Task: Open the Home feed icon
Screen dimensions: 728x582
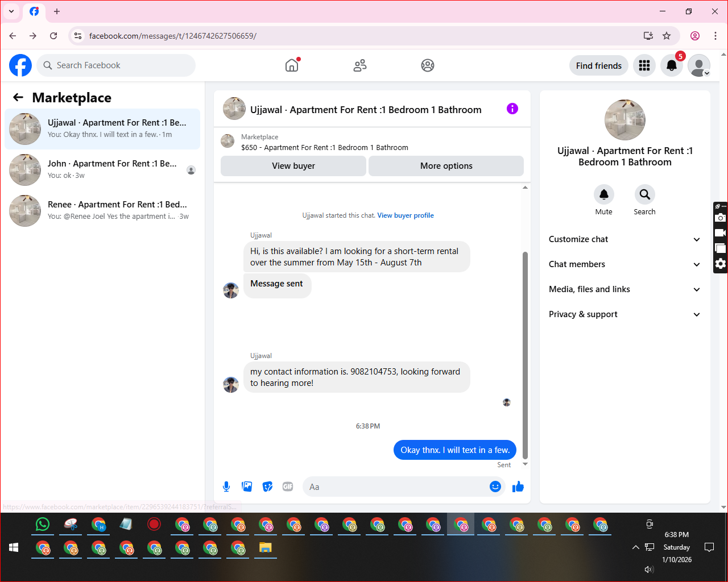Action: [292, 65]
